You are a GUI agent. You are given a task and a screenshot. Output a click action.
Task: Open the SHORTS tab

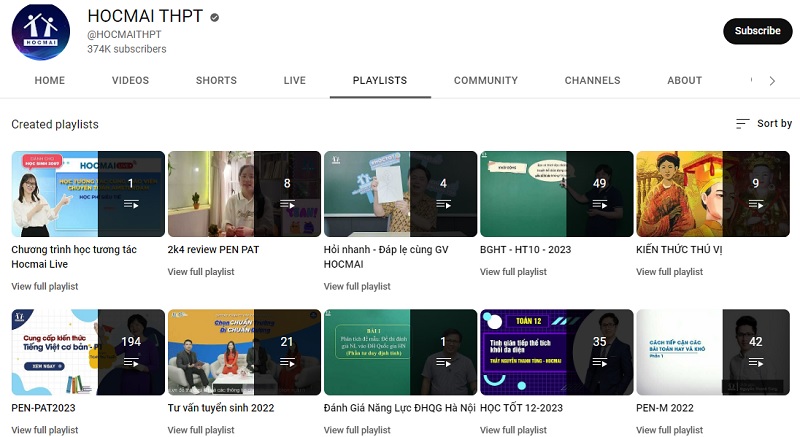[x=216, y=81]
